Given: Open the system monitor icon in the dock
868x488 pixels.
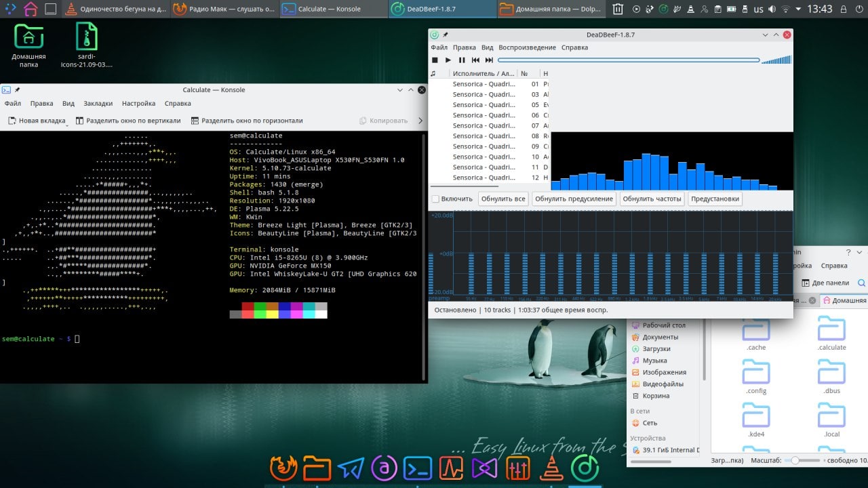Looking at the screenshot, I should (451, 468).
